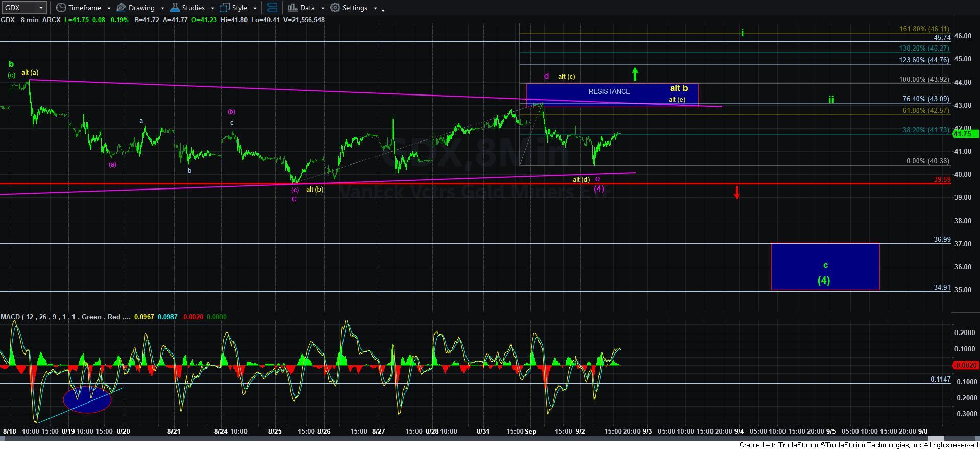This screenshot has width=980, height=449.
Task: Click the volume 'V=21,556,548' readout
Action: point(304,20)
